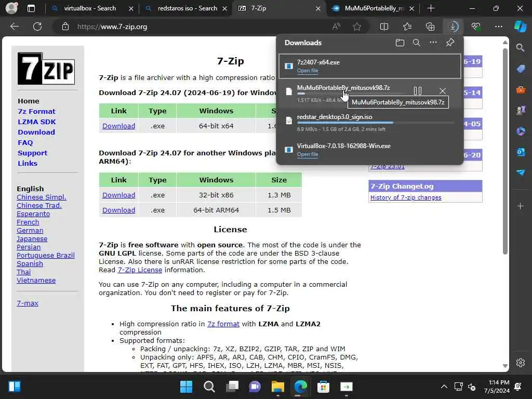The width and height of the screenshot is (532, 399).
Task: Open the sidebar Shopping tag icon
Action: pos(521,69)
